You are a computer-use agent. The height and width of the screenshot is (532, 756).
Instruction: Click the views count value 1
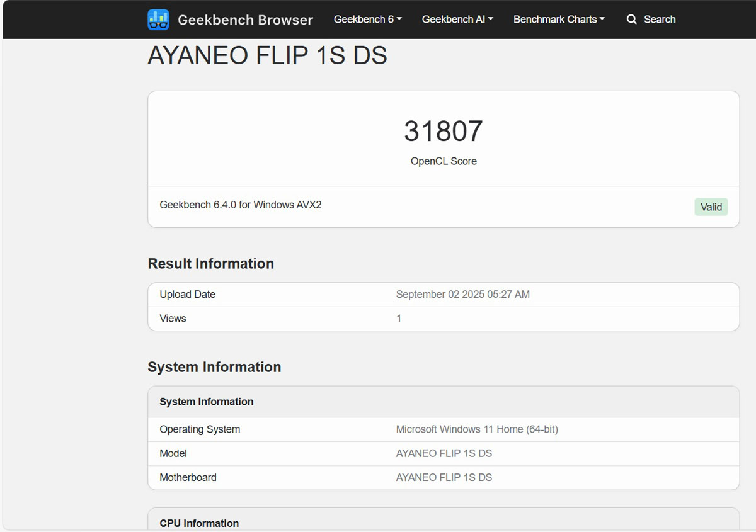tap(399, 319)
